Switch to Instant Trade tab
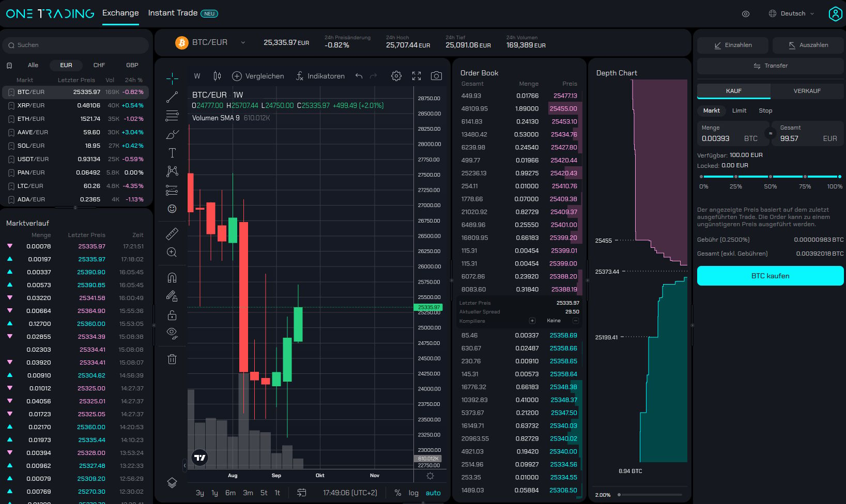This screenshot has height=504, width=846. pos(183,13)
